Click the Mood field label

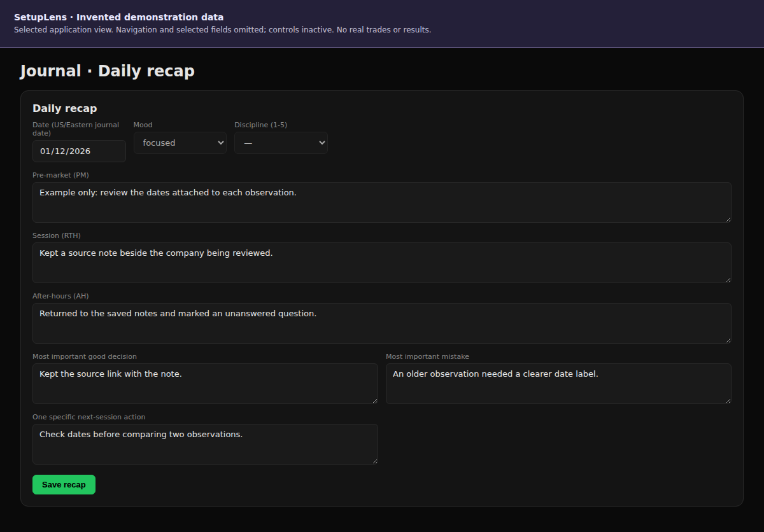pos(143,125)
